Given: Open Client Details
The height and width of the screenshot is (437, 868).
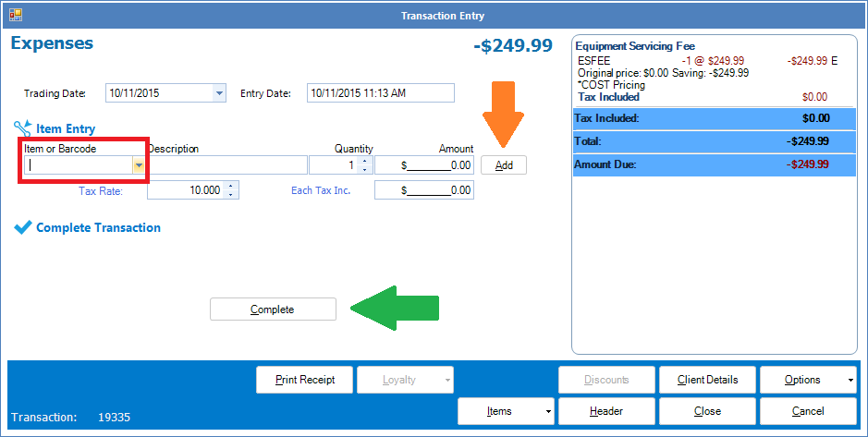Looking at the screenshot, I should tap(706, 380).
